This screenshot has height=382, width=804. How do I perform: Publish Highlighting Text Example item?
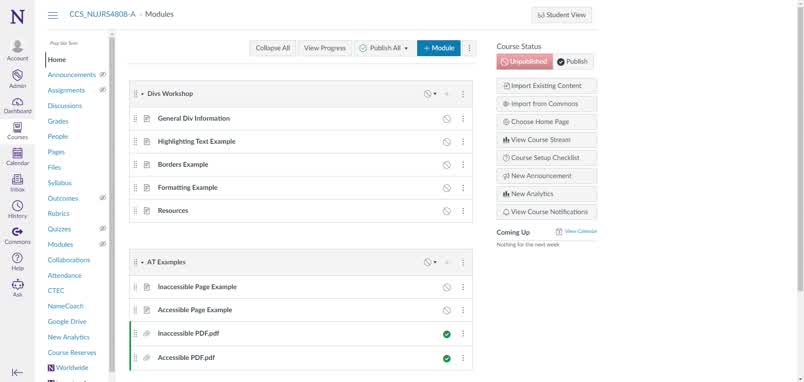coord(447,142)
